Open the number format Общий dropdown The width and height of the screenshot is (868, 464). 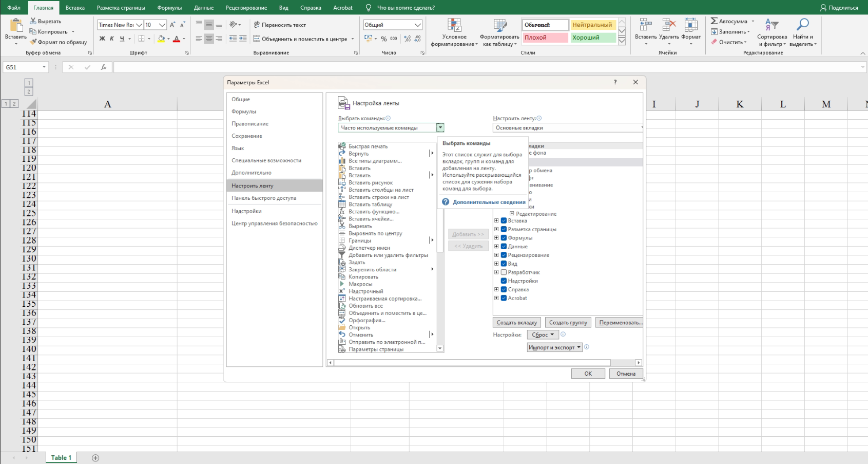click(418, 25)
